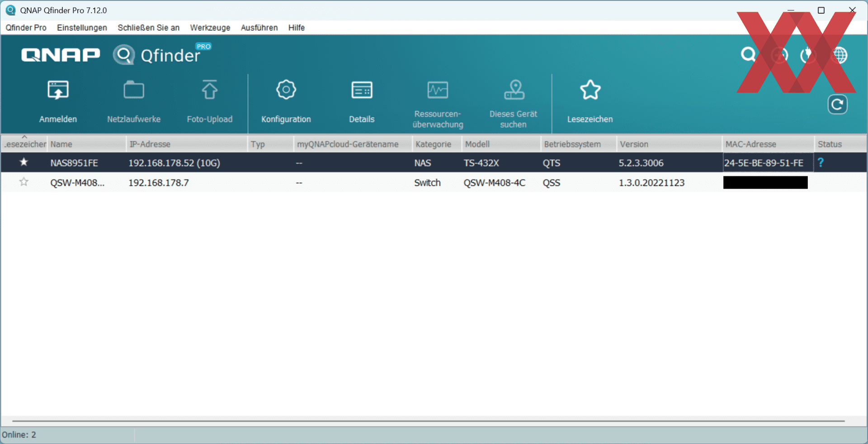This screenshot has height=444, width=868.
Task: Click Dieses Gerät suchen locate icon
Action: tap(514, 90)
